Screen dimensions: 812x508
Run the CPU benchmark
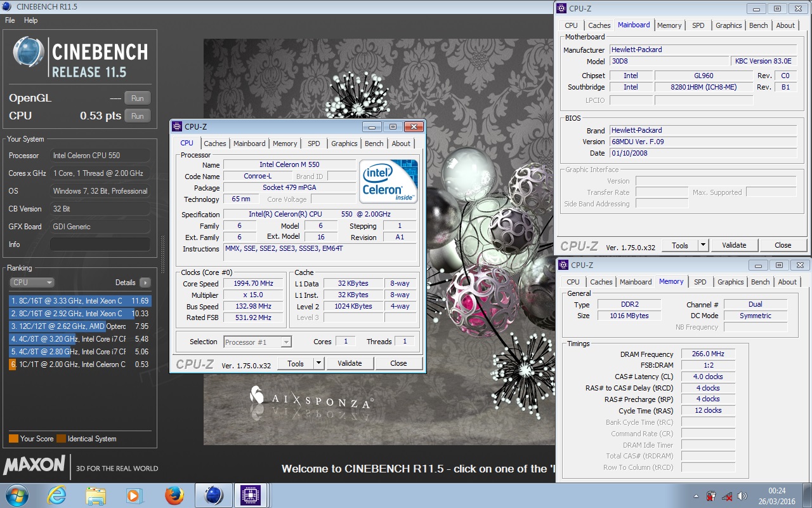point(138,116)
